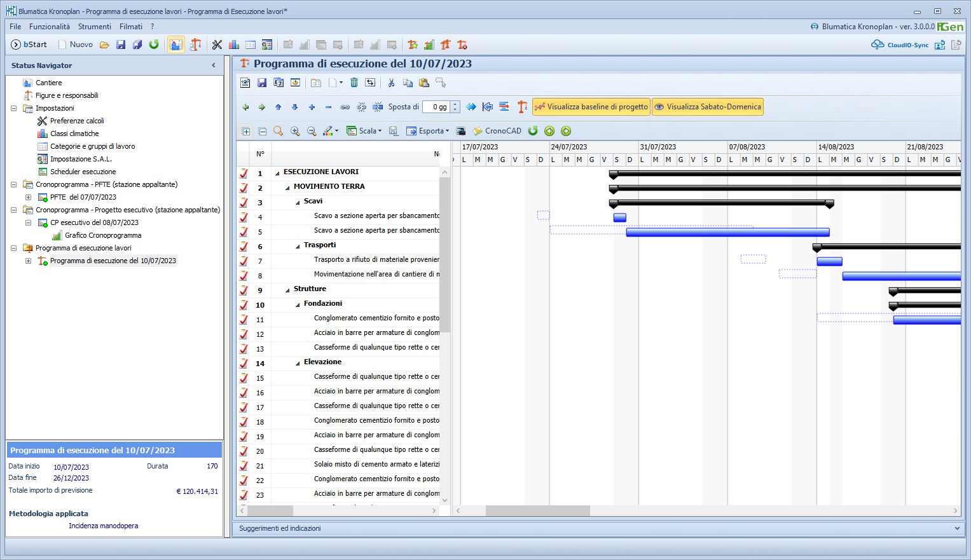Open the Esporta dropdown menu

pos(428,131)
